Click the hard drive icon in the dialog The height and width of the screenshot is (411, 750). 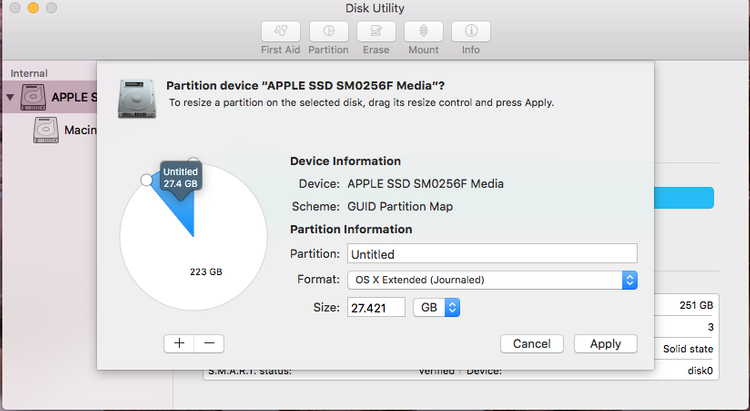coord(137,99)
